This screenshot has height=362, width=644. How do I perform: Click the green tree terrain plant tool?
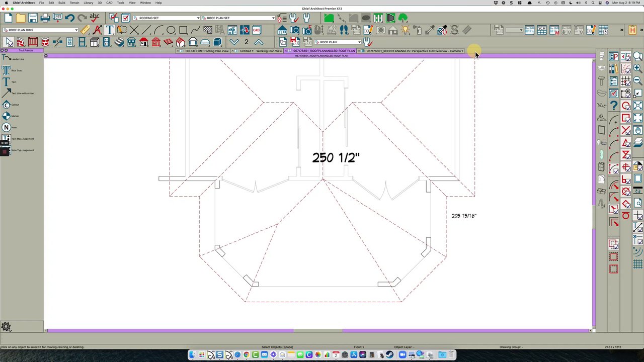[403, 18]
